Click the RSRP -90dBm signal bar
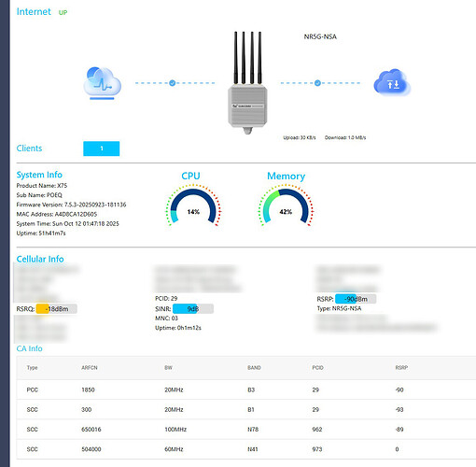The height and width of the screenshot is (467, 476). pyautogui.click(x=356, y=299)
